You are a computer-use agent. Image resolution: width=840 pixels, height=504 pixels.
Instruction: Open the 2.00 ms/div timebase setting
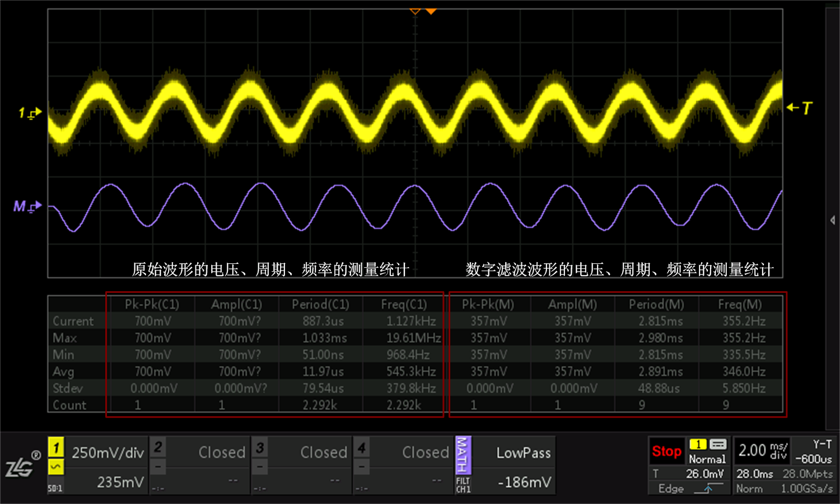(x=763, y=450)
